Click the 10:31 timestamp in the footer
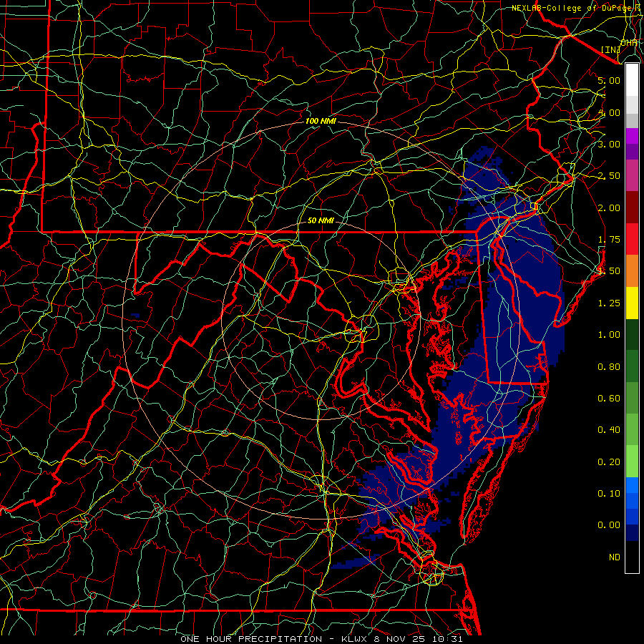644x644 pixels. [449, 639]
